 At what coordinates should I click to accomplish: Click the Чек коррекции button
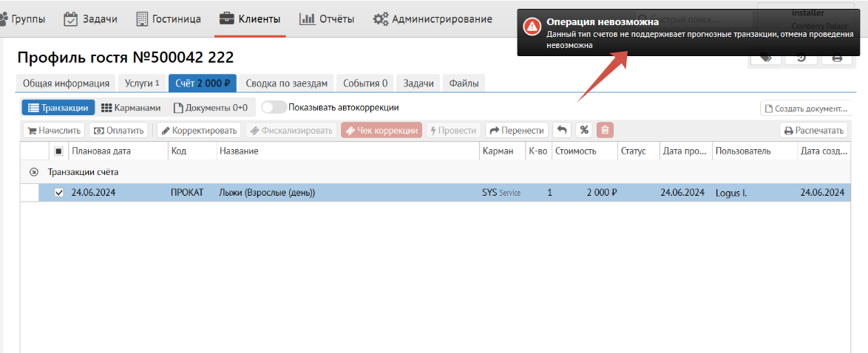coord(382,131)
